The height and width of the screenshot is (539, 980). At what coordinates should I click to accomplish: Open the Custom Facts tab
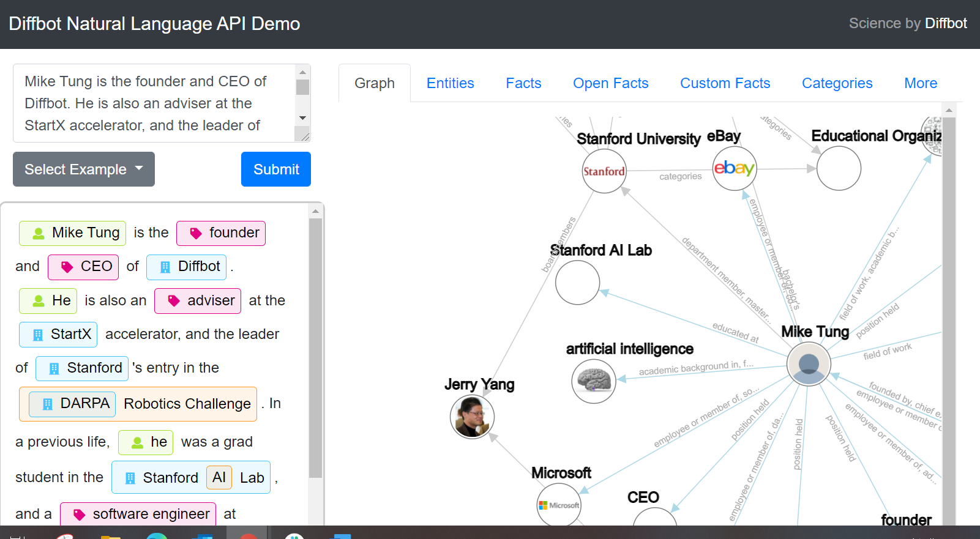tap(725, 83)
